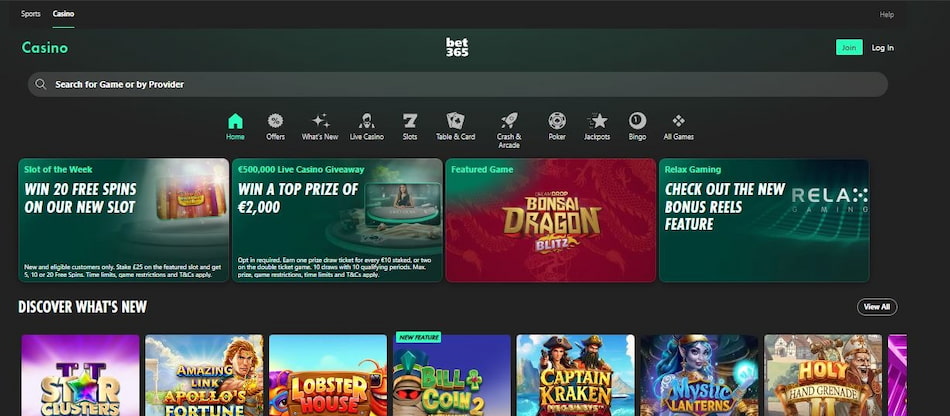Open the Captain Kraken game tile

point(576,375)
